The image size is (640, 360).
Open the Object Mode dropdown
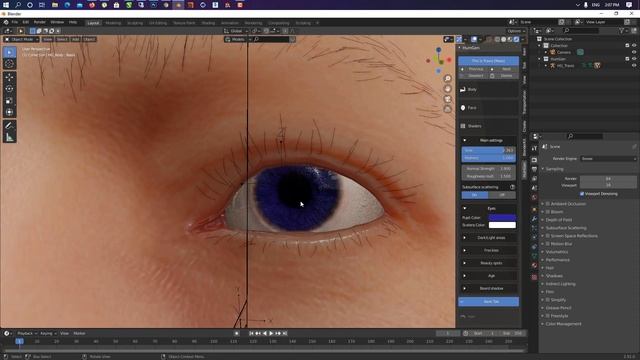21,39
